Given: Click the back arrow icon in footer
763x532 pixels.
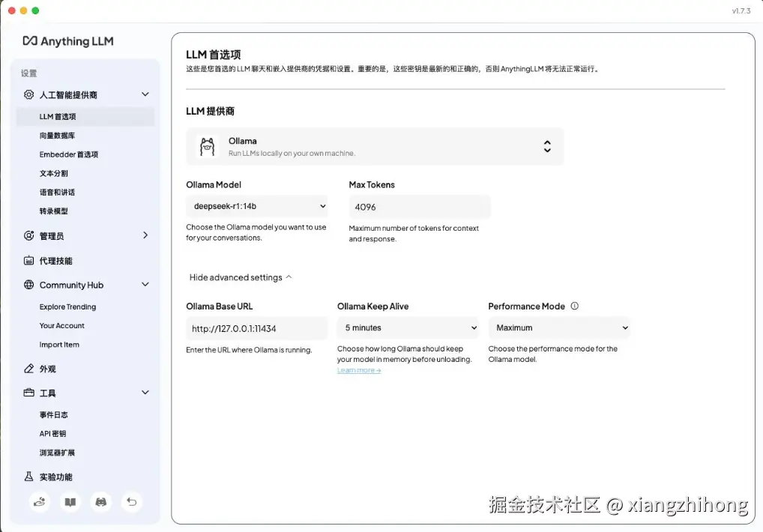Looking at the screenshot, I should click(131, 502).
